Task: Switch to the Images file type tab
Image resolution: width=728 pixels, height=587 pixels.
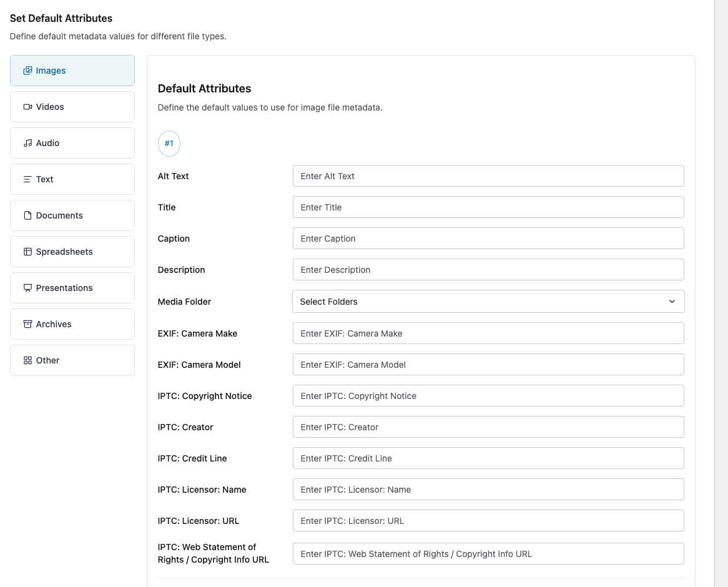Action: pyautogui.click(x=72, y=71)
